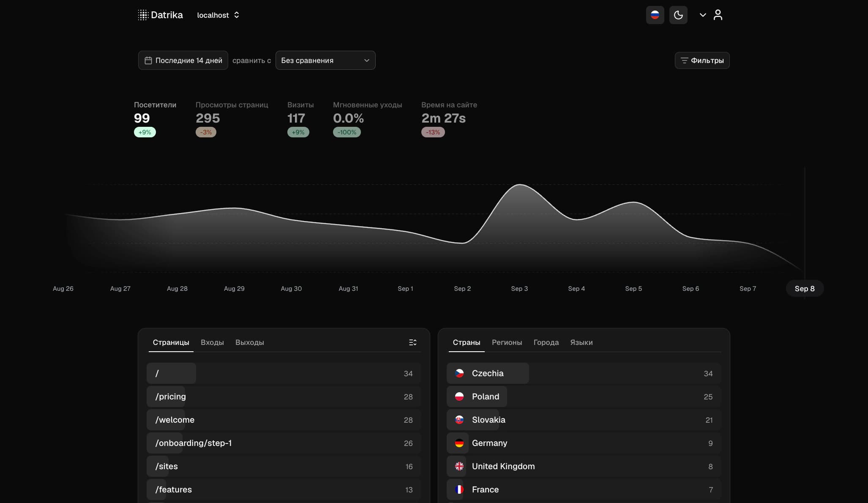Image resolution: width=868 pixels, height=503 pixels.
Task: Open the localhost site switcher
Action: (218, 15)
